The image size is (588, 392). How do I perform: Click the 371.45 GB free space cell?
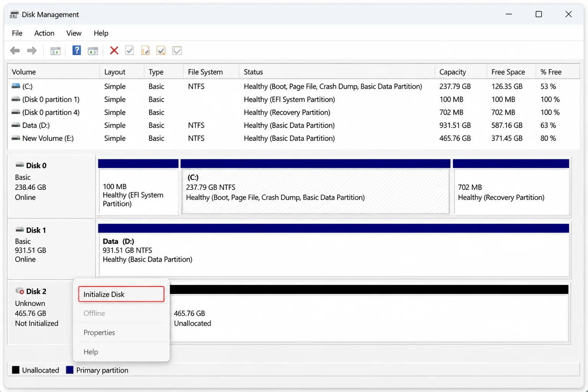[x=507, y=139]
